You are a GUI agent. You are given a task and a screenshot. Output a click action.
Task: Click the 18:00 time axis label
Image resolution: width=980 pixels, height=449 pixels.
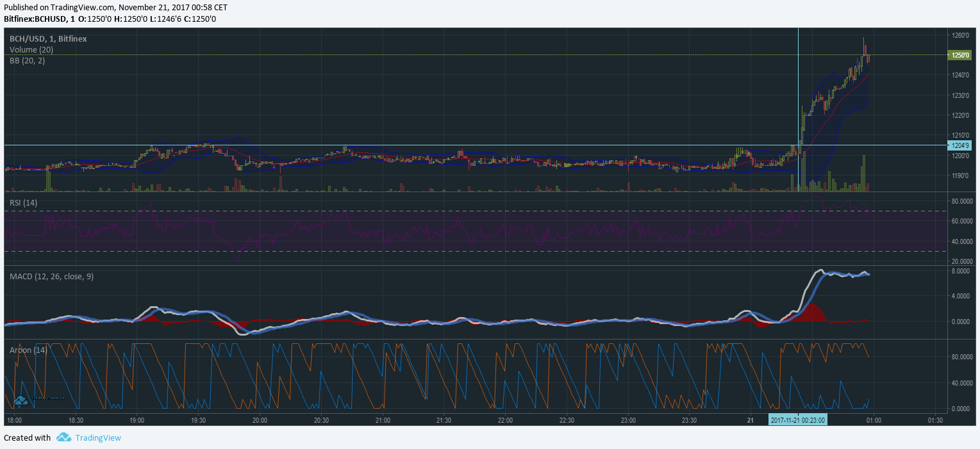(x=14, y=420)
